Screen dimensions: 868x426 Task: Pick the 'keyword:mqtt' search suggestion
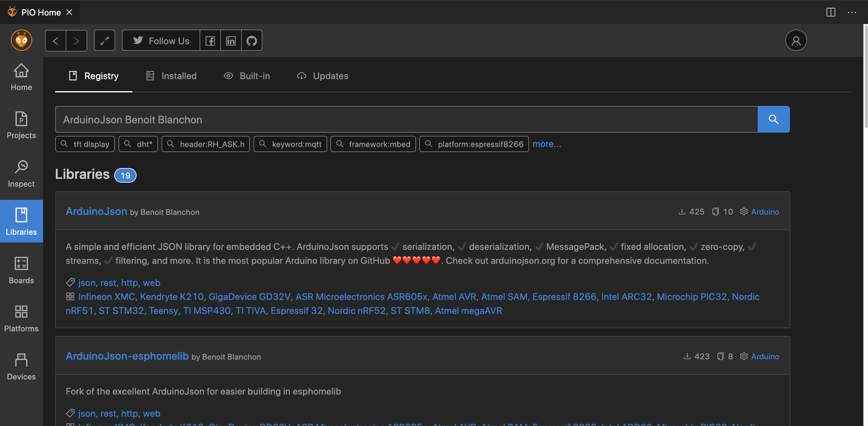point(290,144)
